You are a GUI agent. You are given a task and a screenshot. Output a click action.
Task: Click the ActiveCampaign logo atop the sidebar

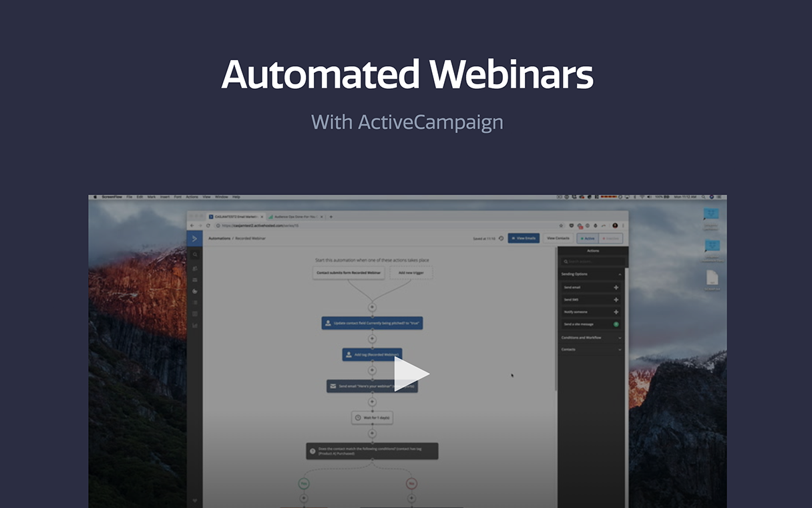[x=195, y=237]
